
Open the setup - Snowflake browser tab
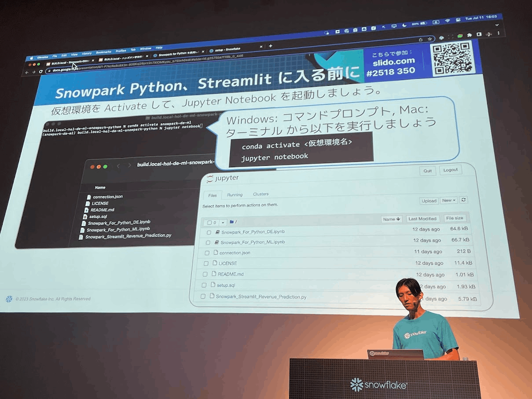coord(235,49)
